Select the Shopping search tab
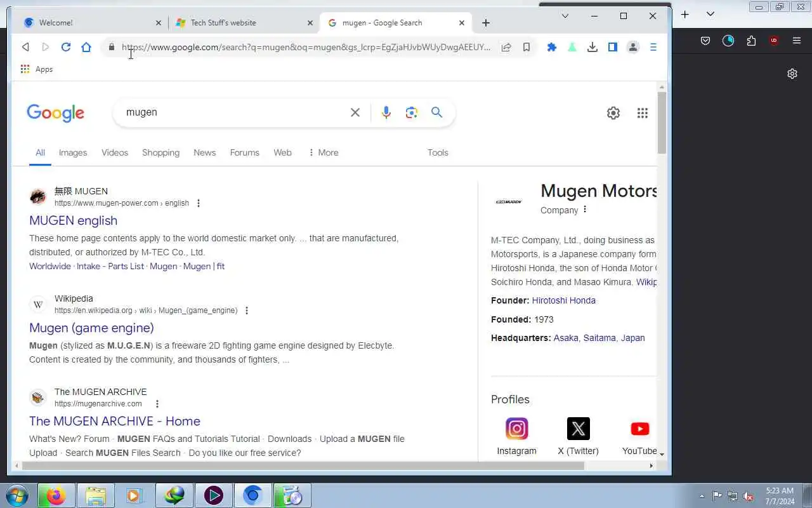 coord(160,152)
